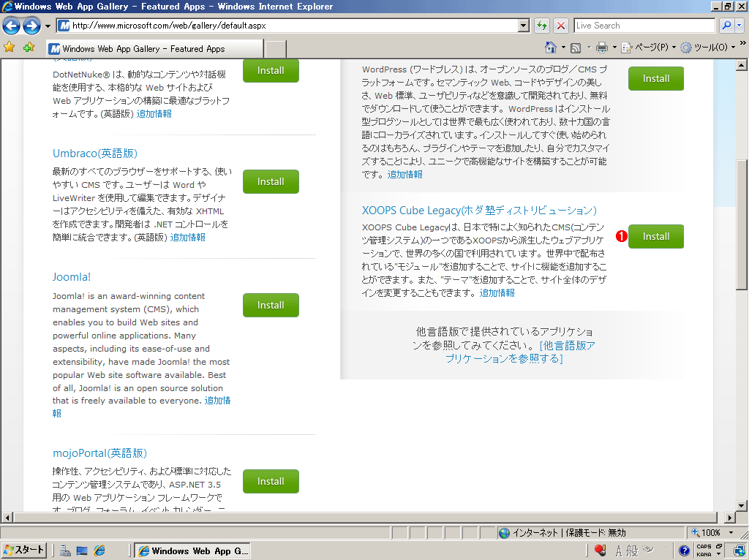Go back with the Back arrow button

[12, 26]
